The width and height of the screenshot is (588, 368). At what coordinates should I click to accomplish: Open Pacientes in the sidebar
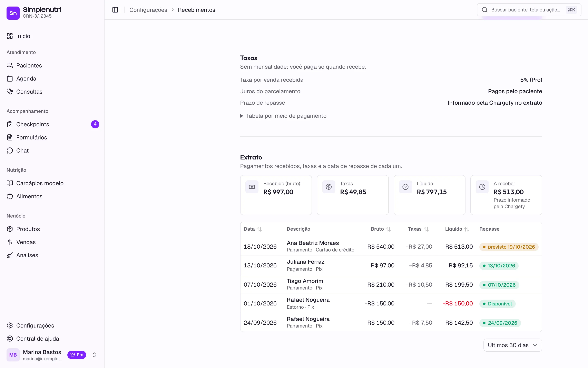click(x=52, y=65)
